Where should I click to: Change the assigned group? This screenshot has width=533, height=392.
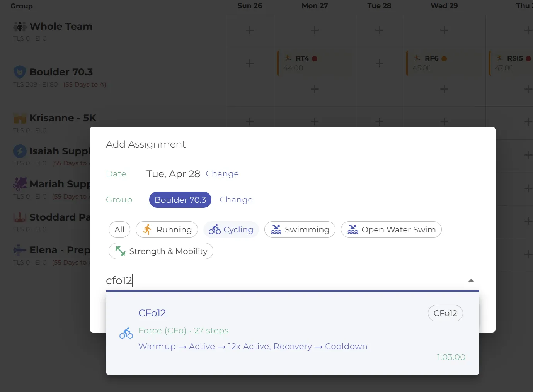(236, 200)
